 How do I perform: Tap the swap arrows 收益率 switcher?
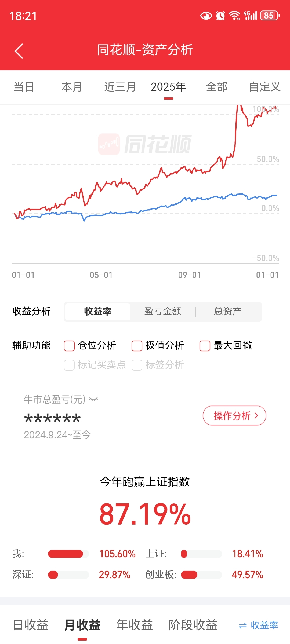pos(258,625)
